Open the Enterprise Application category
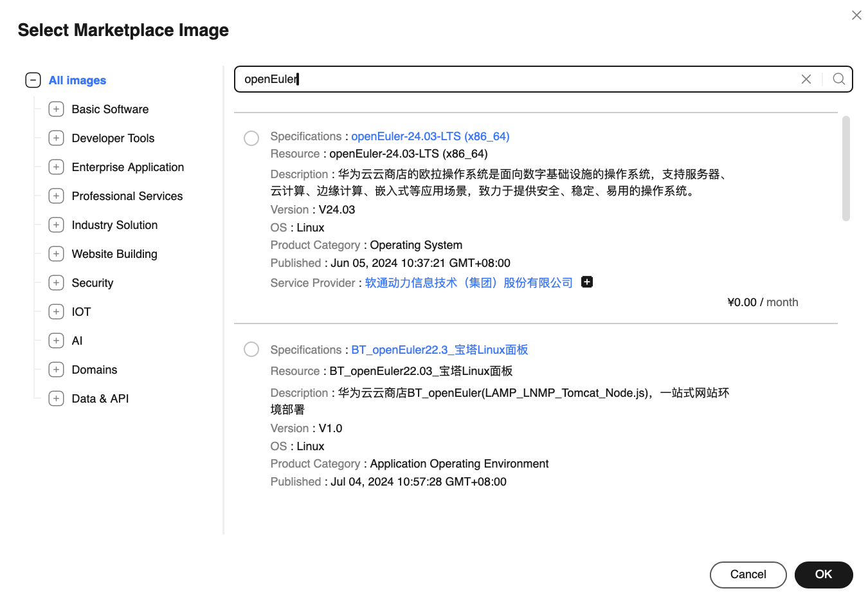 coord(127,167)
